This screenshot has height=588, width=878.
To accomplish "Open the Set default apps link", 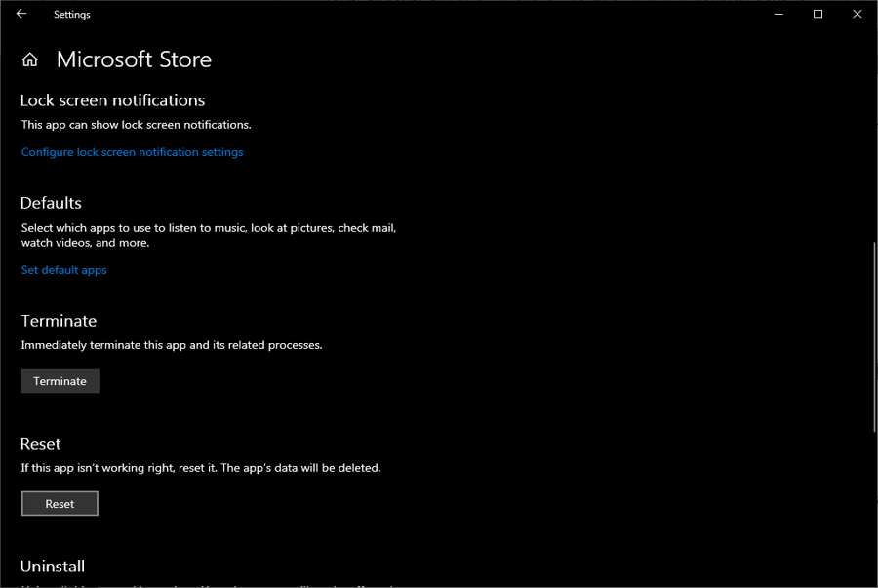I will pos(63,270).
